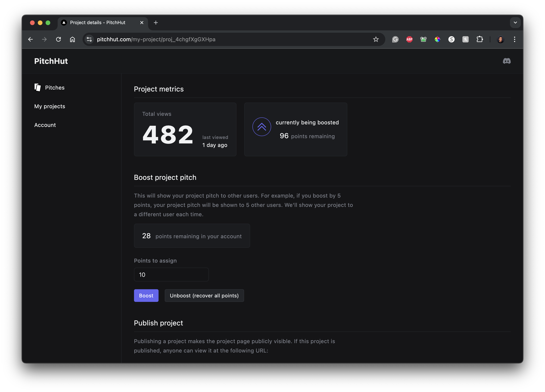Click the 'Points to assign' label
This screenshot has width=545, height=392.
(x=155, y=261)
